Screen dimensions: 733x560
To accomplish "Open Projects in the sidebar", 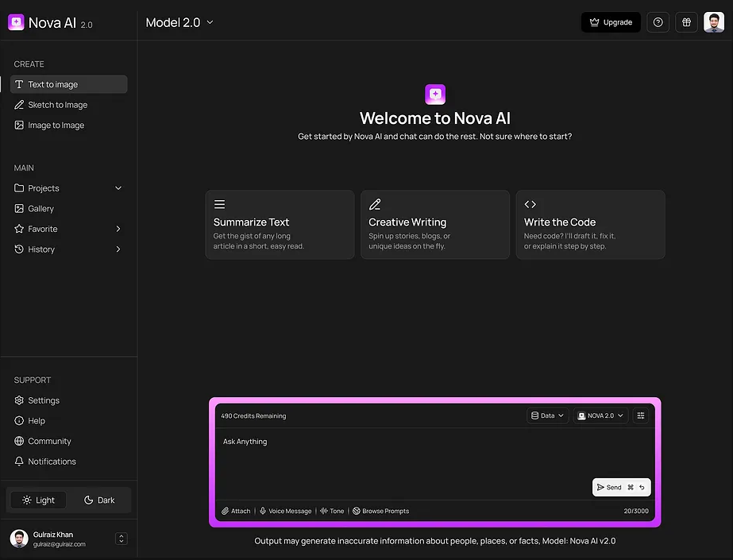I will pos(69,188).
